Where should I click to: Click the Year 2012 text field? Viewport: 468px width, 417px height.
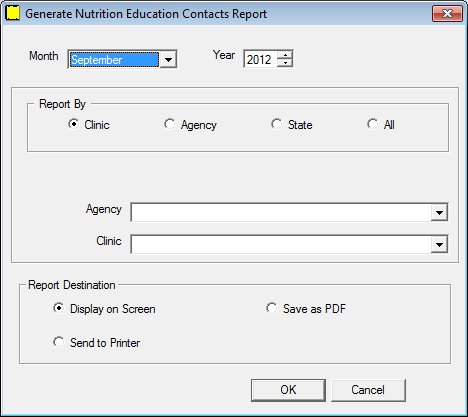tap(260, 59)
